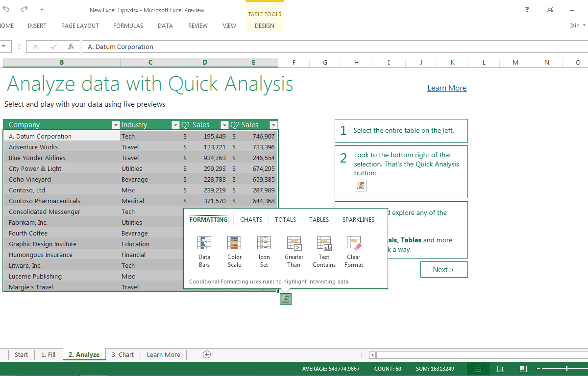Select the Medical industry cell
The image size is (588, 376).
(x=150, y=201)
